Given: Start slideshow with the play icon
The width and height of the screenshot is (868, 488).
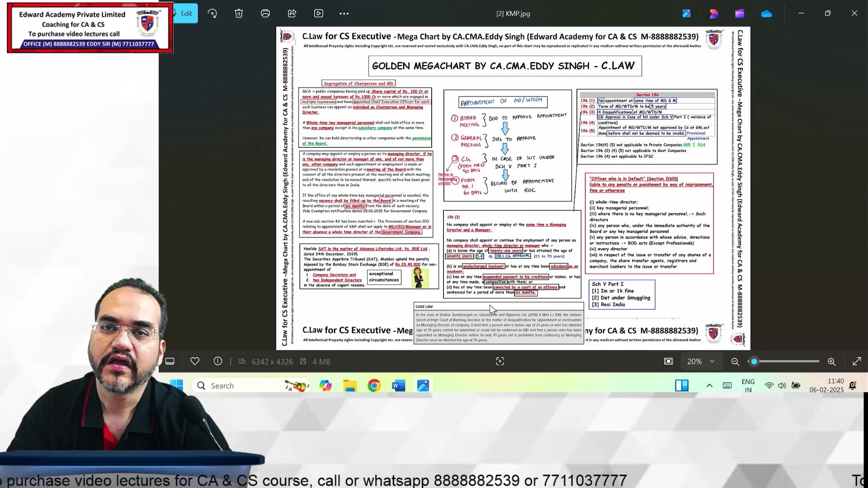Looking at the screenshot, I should 319,14.
